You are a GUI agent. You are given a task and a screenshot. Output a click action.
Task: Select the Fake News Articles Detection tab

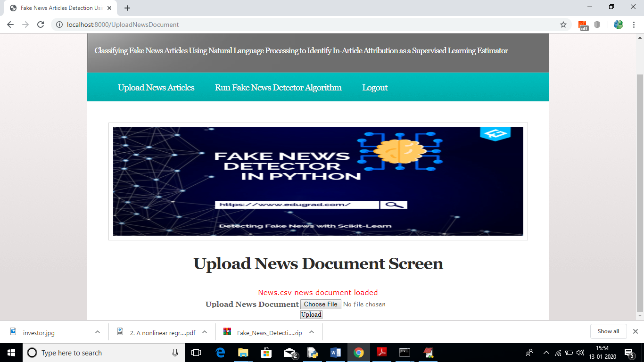point(60,8)
